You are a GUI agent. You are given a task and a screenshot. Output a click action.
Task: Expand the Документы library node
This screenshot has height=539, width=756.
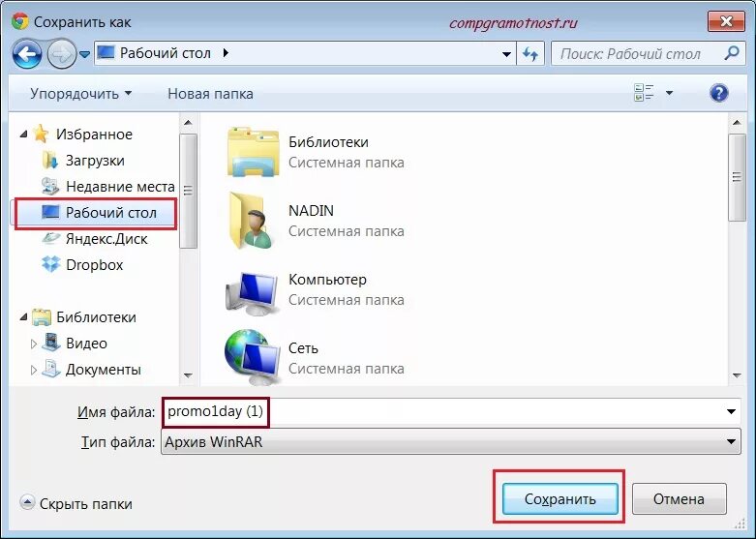point(34,370)
